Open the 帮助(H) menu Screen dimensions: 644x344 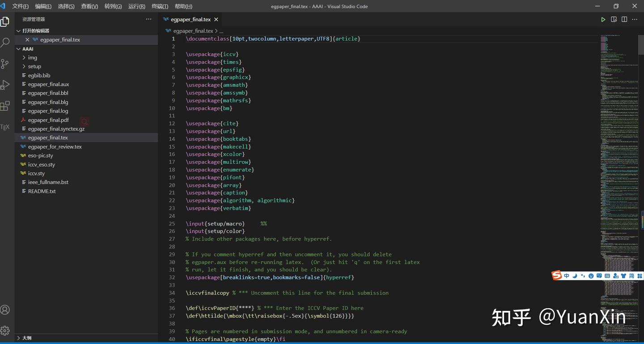(183, 6)
